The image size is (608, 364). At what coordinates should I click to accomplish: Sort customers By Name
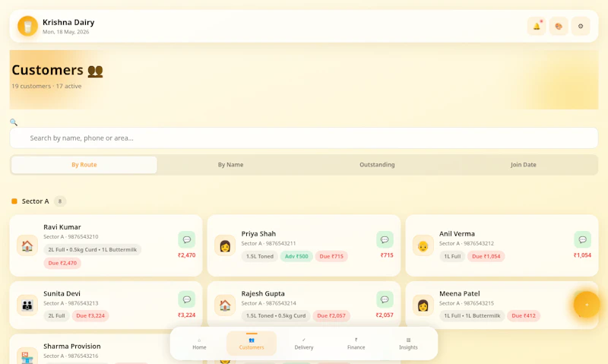pos(231,165)
